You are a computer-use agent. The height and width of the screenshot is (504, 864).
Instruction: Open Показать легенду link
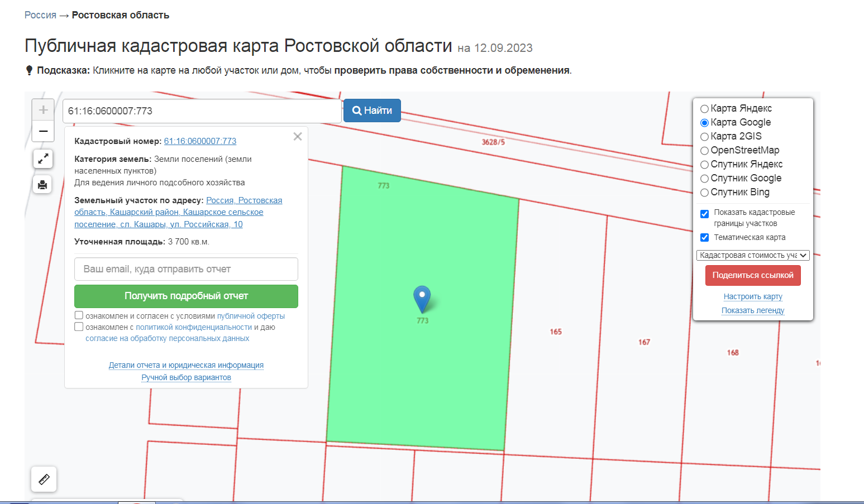(753, 310)
